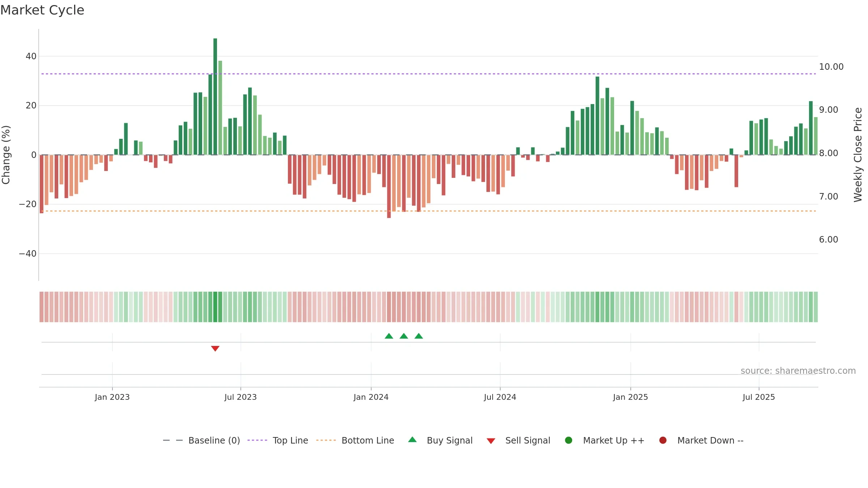
Task: Toggle the Buy Signal legend entry
Action: [440, 440]
